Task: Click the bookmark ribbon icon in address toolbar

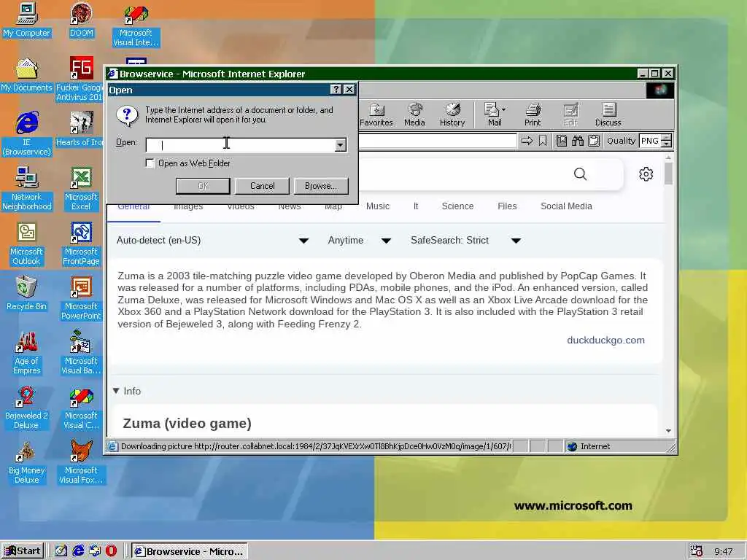Action: (x=543, y=141)
